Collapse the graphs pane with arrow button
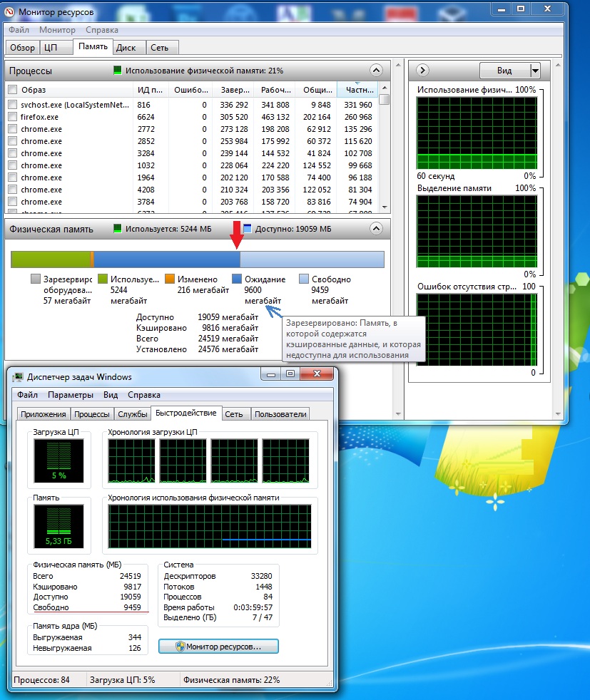Screen dimensions: 590x700 pyautogui.click(x=422, y=71)
